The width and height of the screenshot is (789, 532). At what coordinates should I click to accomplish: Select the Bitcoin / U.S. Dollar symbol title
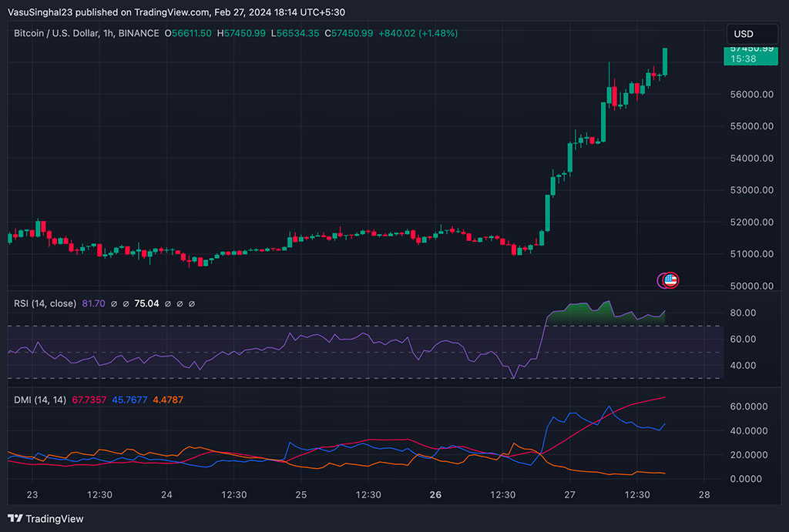pos(86,33)
